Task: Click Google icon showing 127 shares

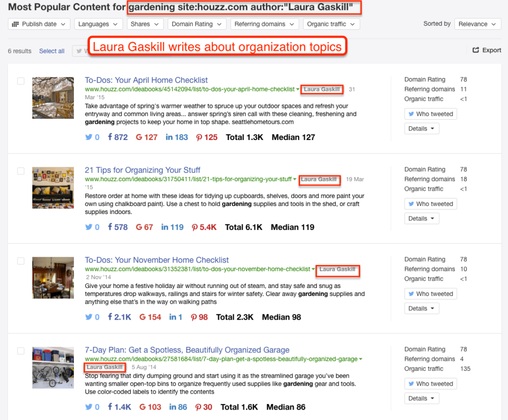Action: click(x=139, y=137)
